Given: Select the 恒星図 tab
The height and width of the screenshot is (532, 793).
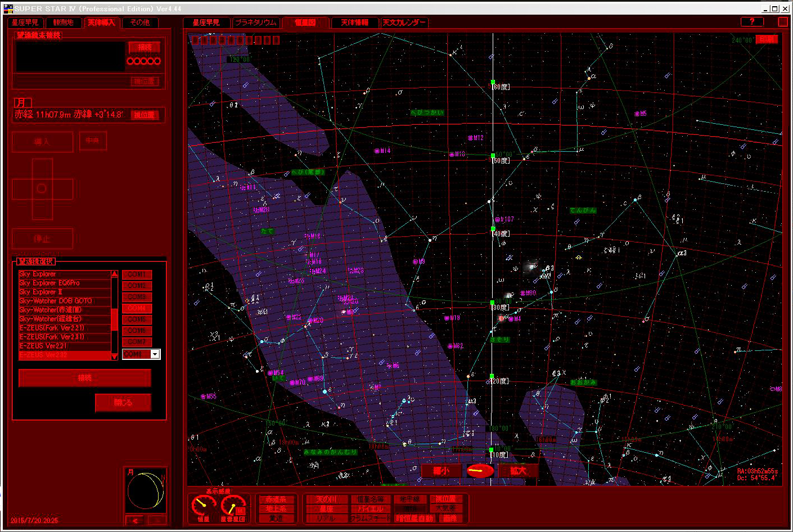Looking at the screenshot, I should point(305,22).
